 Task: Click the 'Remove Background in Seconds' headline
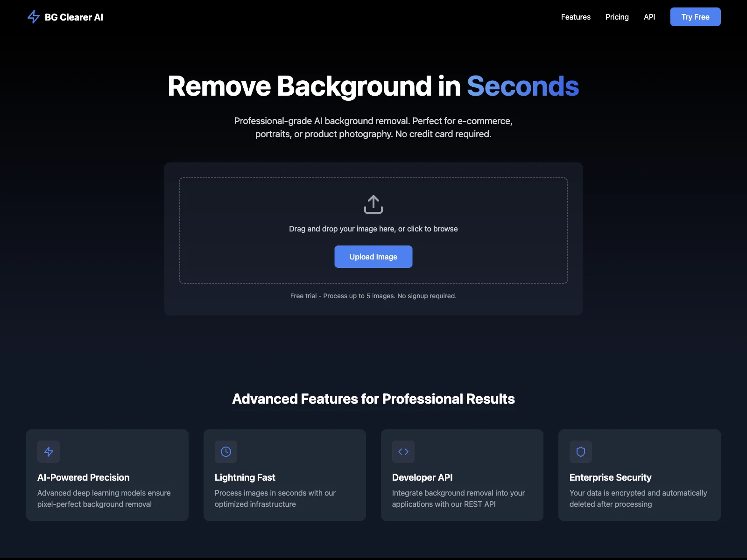coord(373,86)
